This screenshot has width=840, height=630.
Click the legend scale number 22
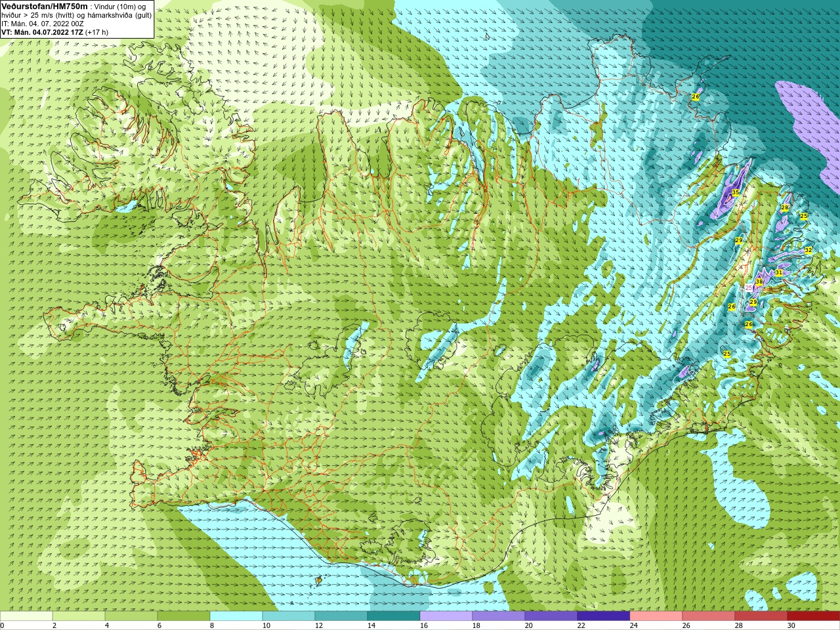click(x=581, y=625)
